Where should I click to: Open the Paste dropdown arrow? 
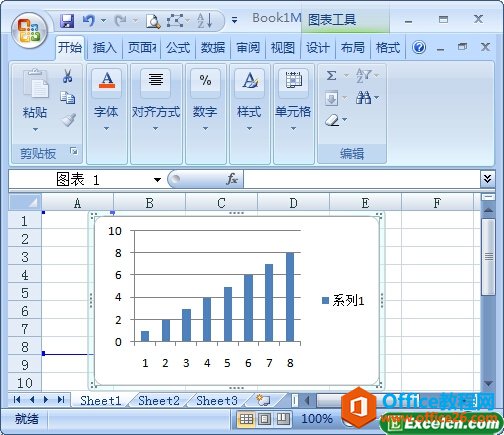35,129
